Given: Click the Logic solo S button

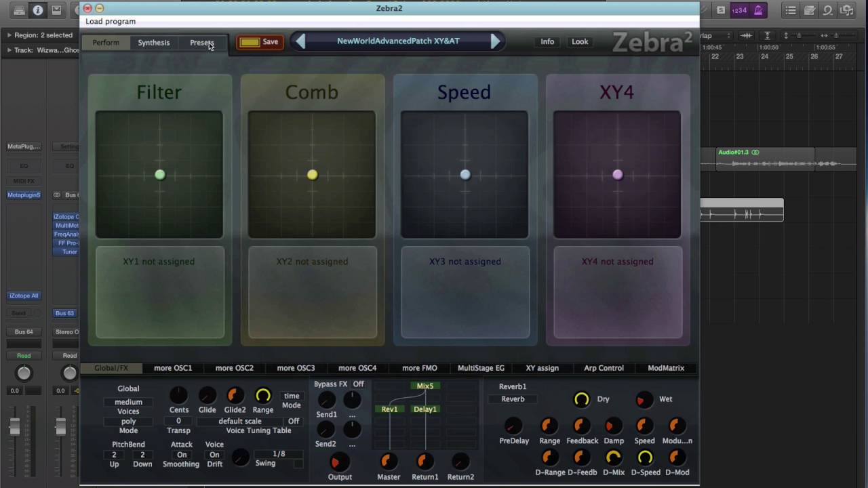Looking at the screenshot, I should pyautogui.click(x=721, y=10).
